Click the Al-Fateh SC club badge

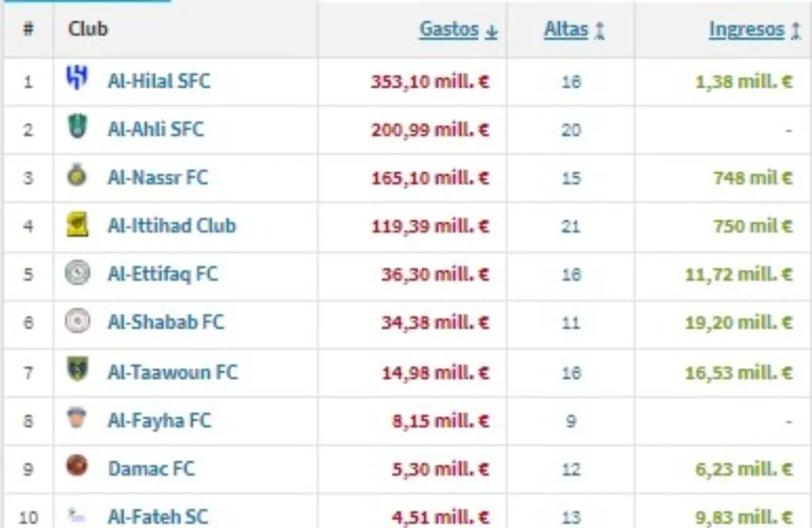[77, 515]
